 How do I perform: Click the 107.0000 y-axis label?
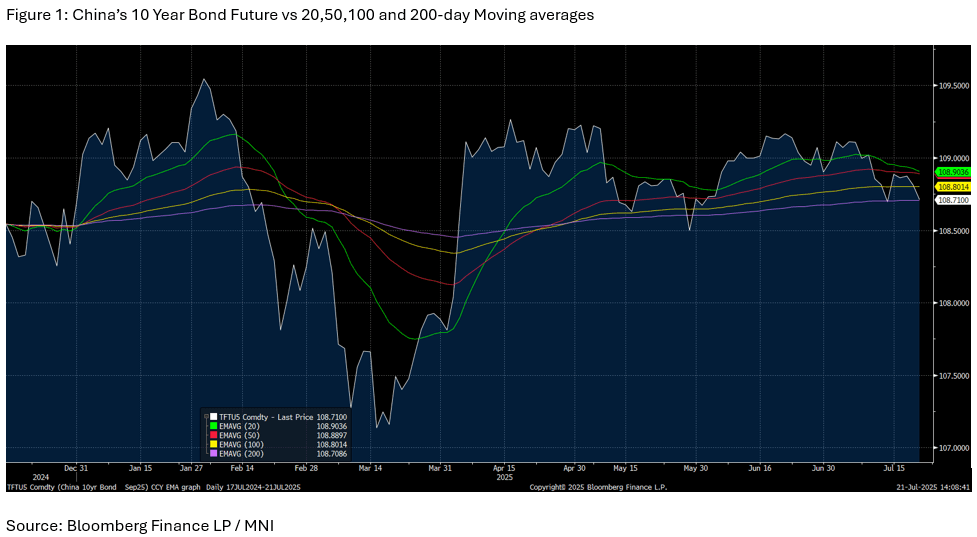click(x=951, y=448)
